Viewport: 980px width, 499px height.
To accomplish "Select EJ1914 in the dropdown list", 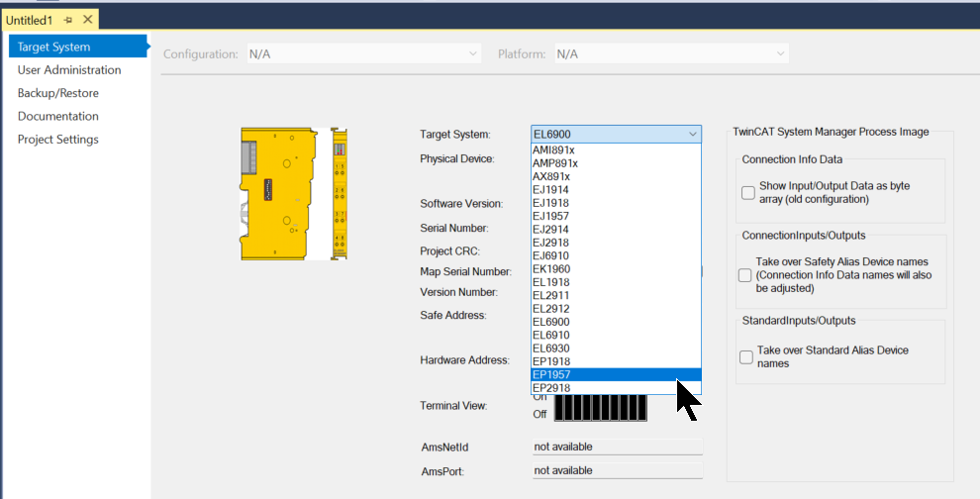I will coord(616,189).
